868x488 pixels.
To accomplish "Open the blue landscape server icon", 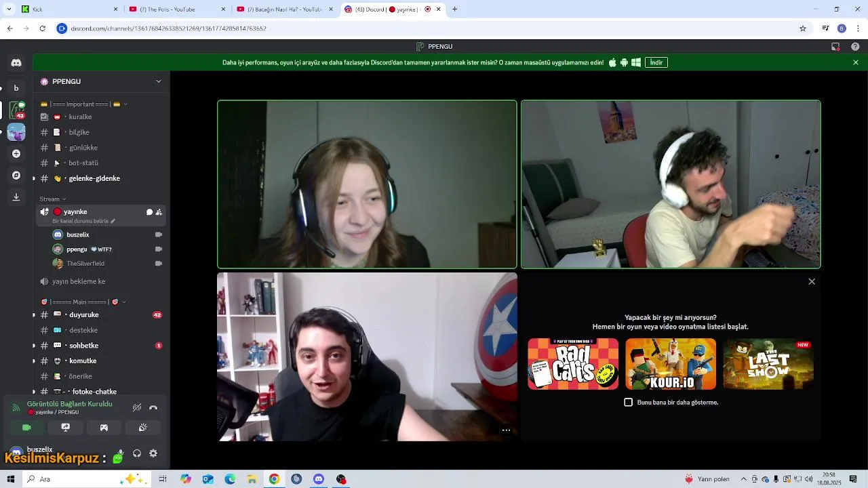I will 16,131.
